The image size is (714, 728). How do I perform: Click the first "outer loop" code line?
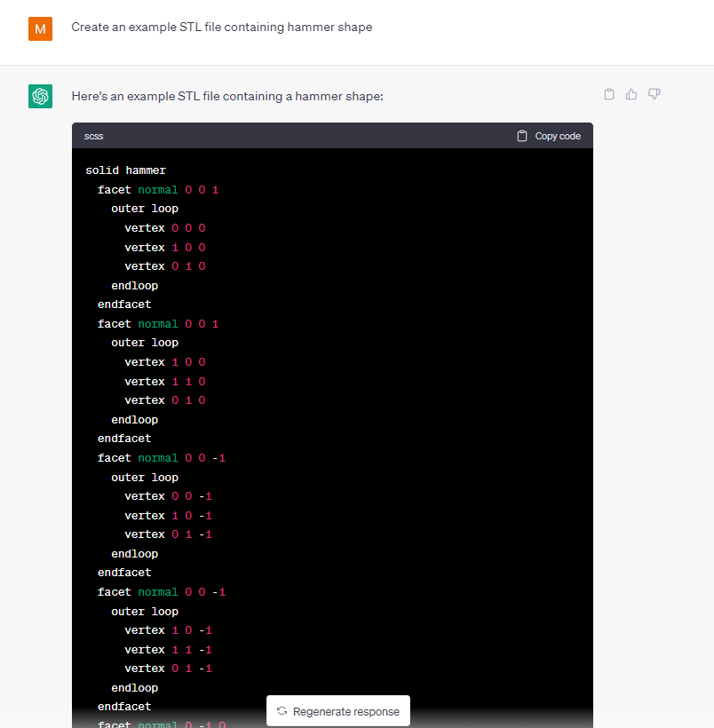point(145,209)
